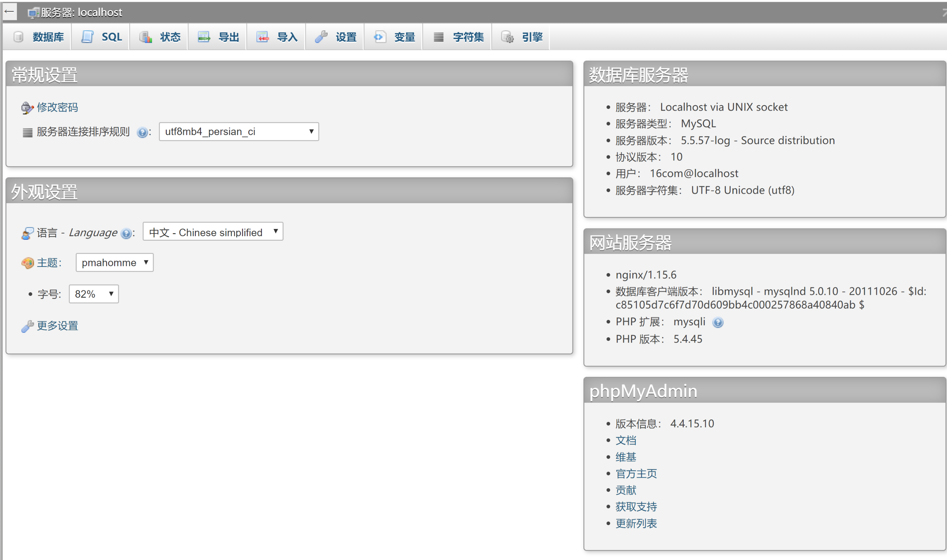This screenshot has height=560, width=947.
Task: Select the version info 4.4.15.10 text
Action: pos(692,423)
